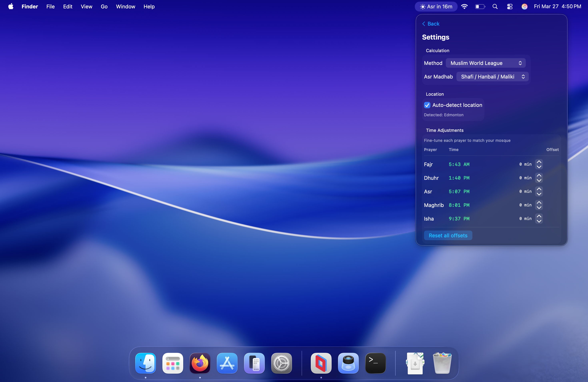This screenshot has width=588, height=382.
Task: Open the blue jar lens app in Dock
Action: click(348, 363)
